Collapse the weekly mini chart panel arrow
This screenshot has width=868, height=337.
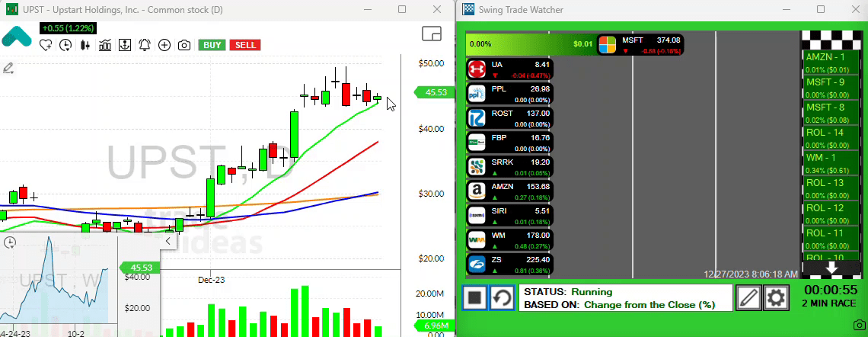[x=168, y=241]
